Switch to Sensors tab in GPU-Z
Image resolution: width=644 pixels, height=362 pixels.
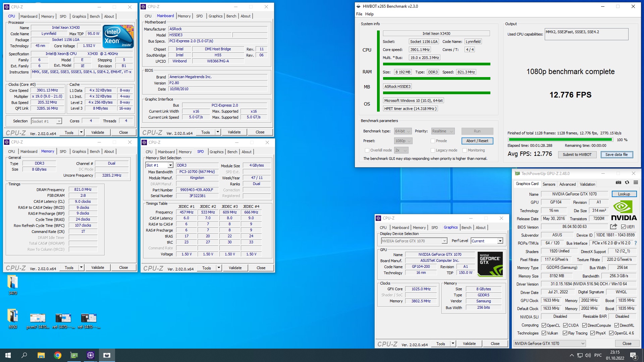[x=549, y=184]
